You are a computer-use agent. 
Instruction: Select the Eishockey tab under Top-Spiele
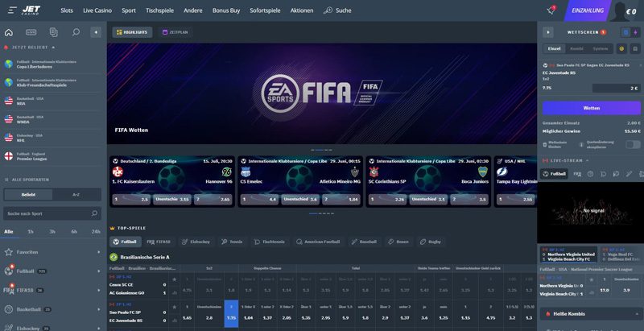click(196, 242)
